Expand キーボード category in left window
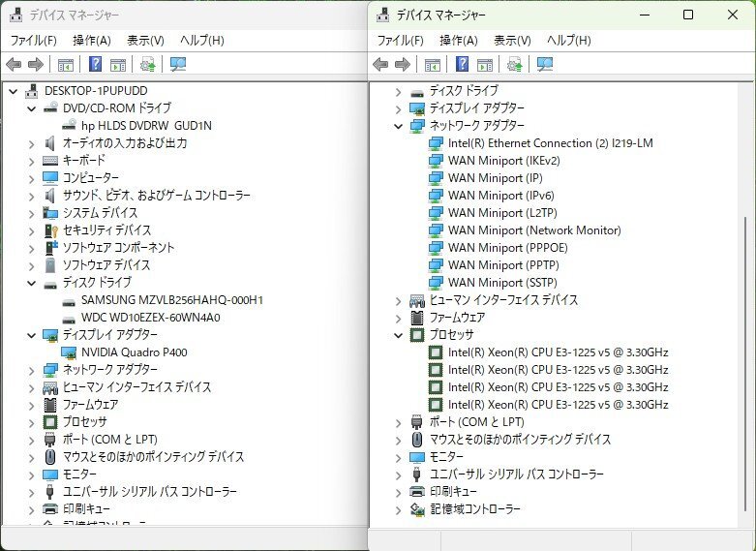Viewport: 756px width, 551px height. pos(32,161)
